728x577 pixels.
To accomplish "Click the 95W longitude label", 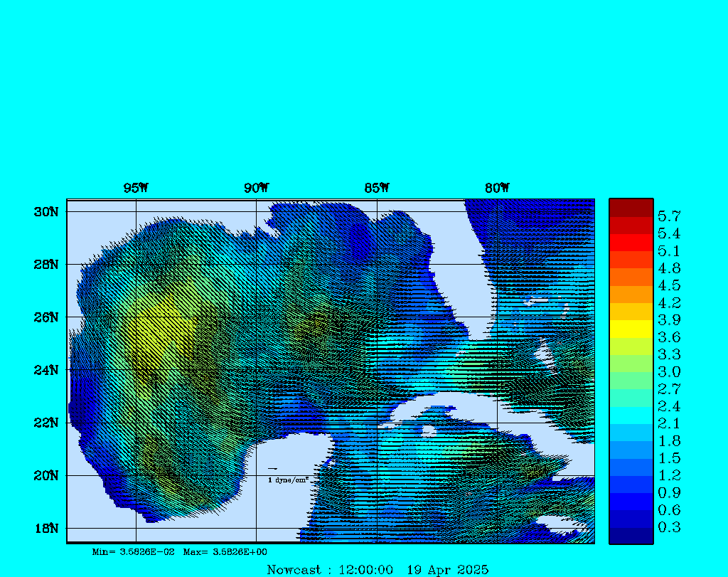I will point(136,188).
